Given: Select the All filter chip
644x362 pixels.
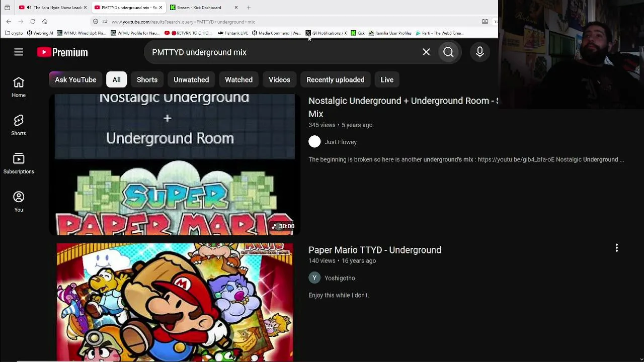Looking at the screenshot, I should 116,79.
